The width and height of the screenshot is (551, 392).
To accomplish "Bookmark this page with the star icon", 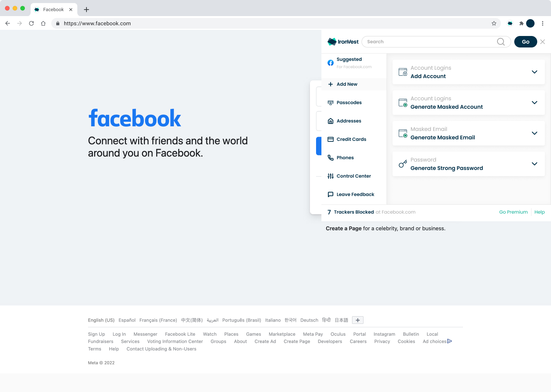I will coord(494,23).
